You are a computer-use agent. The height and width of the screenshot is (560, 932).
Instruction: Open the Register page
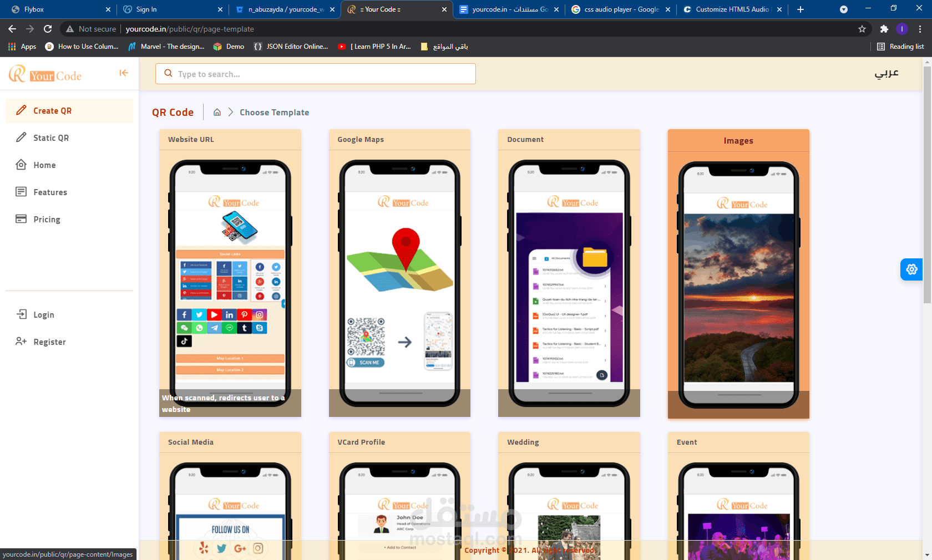pos(69,342)
